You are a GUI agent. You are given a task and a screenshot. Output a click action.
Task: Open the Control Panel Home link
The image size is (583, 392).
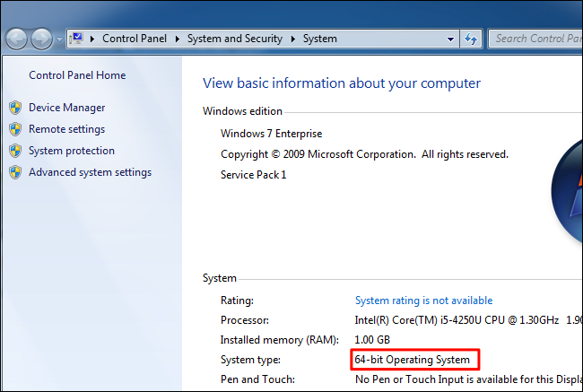coord(77,75)
